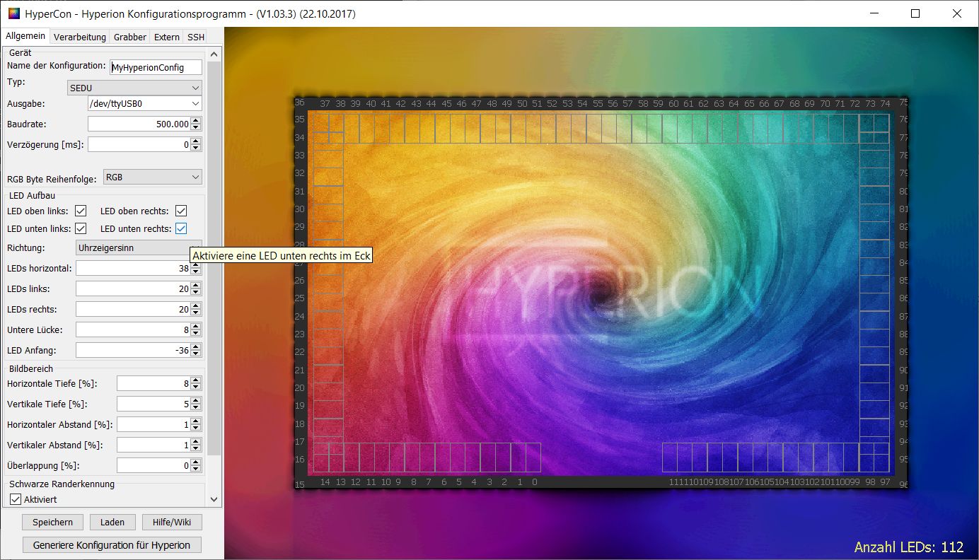
Task: Increase Überlappung with up arrow
Action: click(196, 462)
